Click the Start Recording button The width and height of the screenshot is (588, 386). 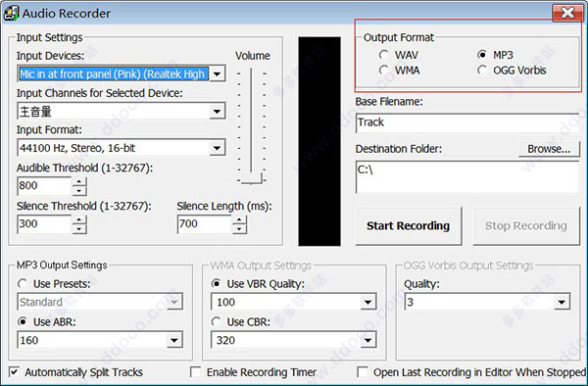coord(409,226)
